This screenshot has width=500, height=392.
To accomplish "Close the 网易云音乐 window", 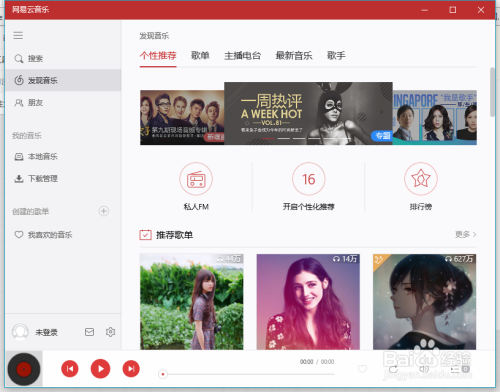I will click(x=481, y=10).
